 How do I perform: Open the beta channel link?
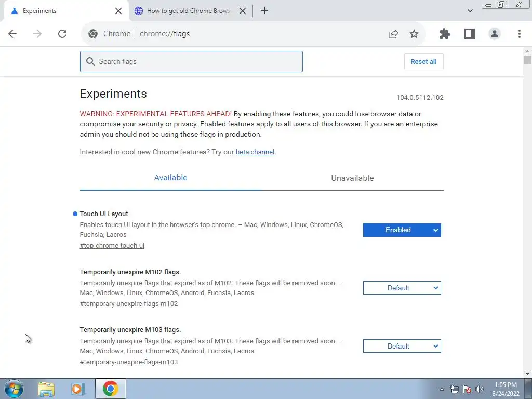(255, 152)
